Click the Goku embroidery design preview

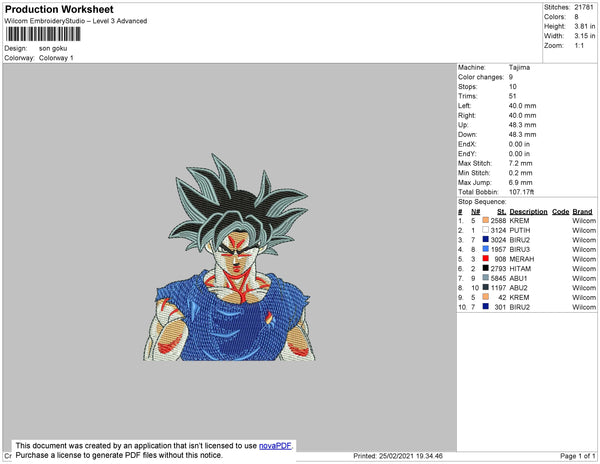coord(230,257)
